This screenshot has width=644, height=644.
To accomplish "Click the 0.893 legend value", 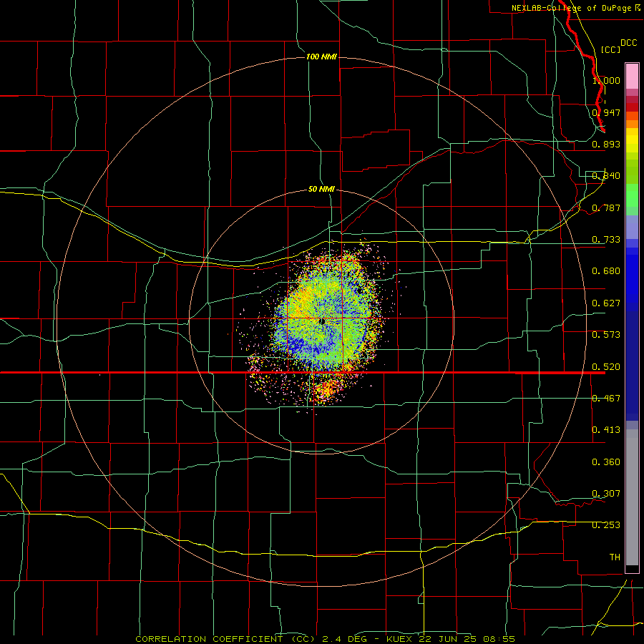I will (x=606, y=144).
